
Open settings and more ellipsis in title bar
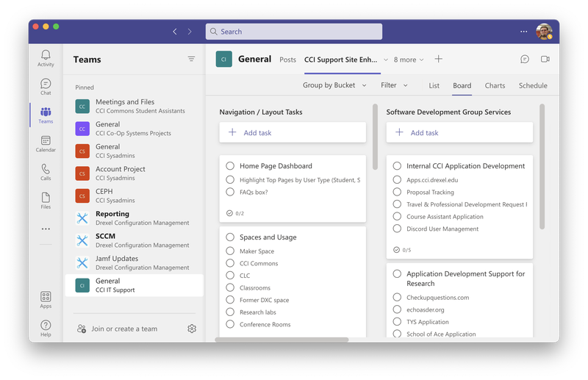[x=523, y=32]
